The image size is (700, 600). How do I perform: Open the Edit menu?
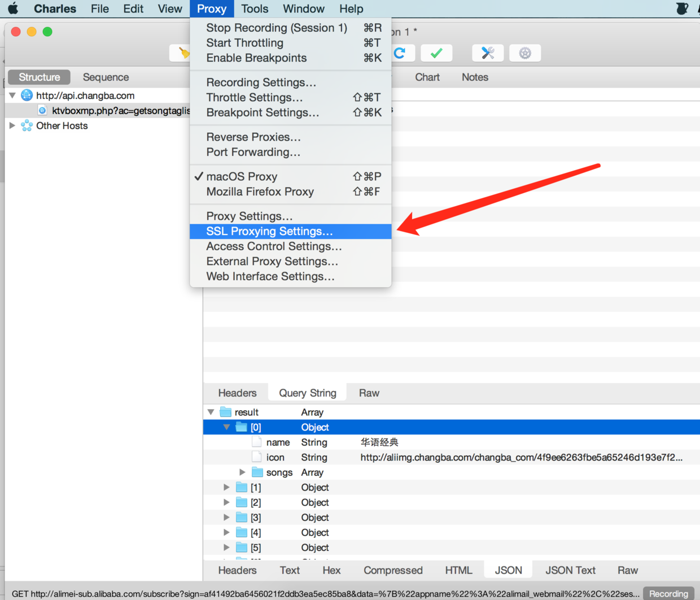(133, 8)
